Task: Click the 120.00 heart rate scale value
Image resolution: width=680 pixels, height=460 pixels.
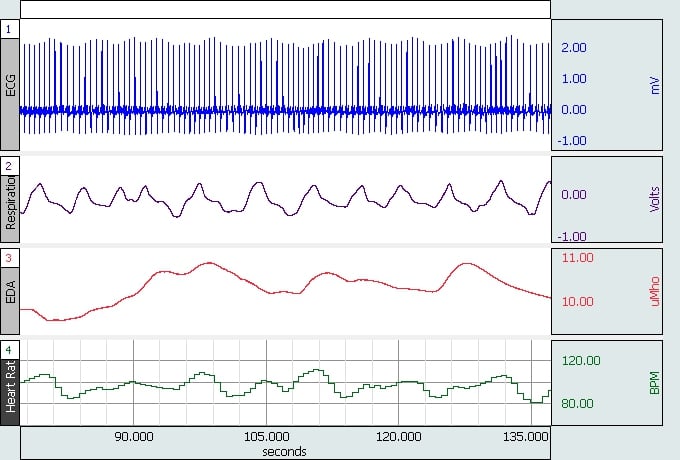Action: [581, 360]
